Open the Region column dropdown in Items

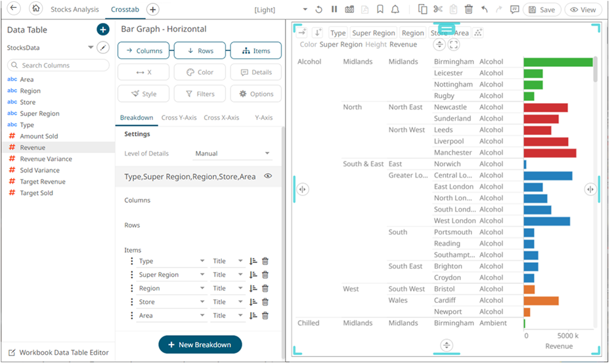pos(171,288)
